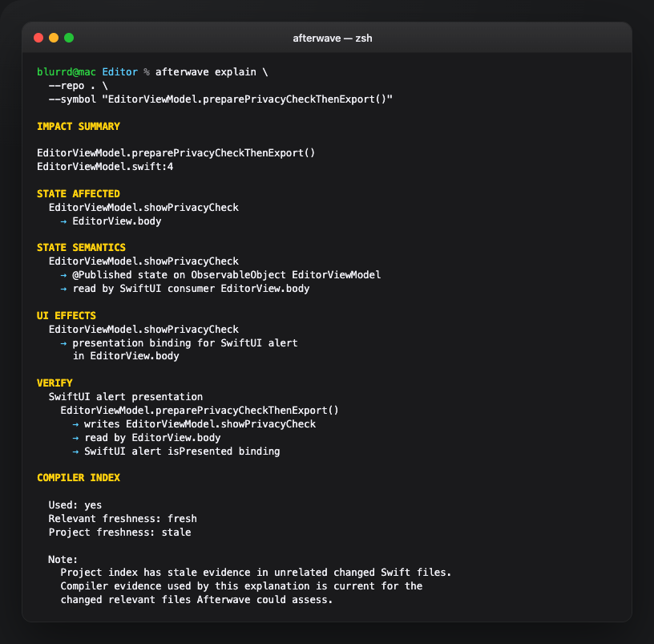This screenshot has width=654, height=644.
Task: Click 'Compiler evidence used by this explanation' line
Action: [241, 586]
